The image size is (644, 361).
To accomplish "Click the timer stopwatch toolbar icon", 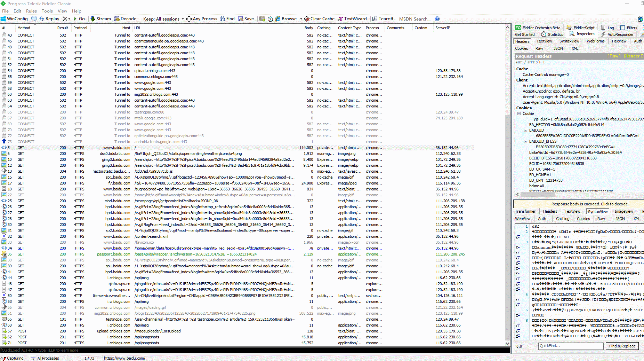I will [x=270, y=19].
